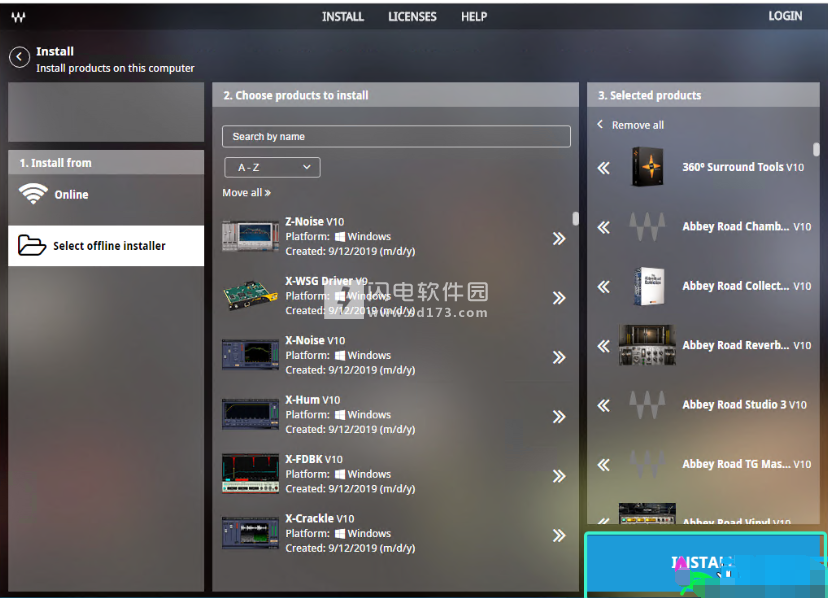Click the X-FDBK plugin thumbnail
Image resolution: width=828 pixels, height=598 pixels.
pos(250,473)
